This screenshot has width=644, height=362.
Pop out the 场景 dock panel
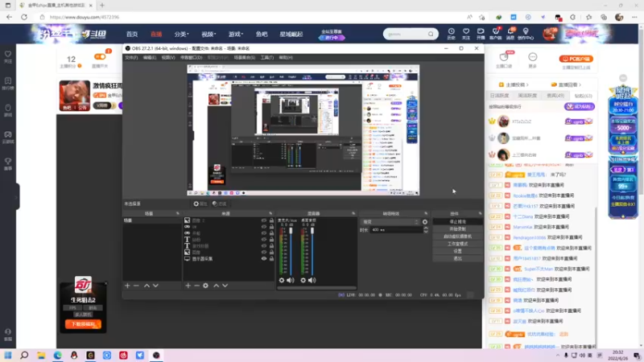(178, 214)
